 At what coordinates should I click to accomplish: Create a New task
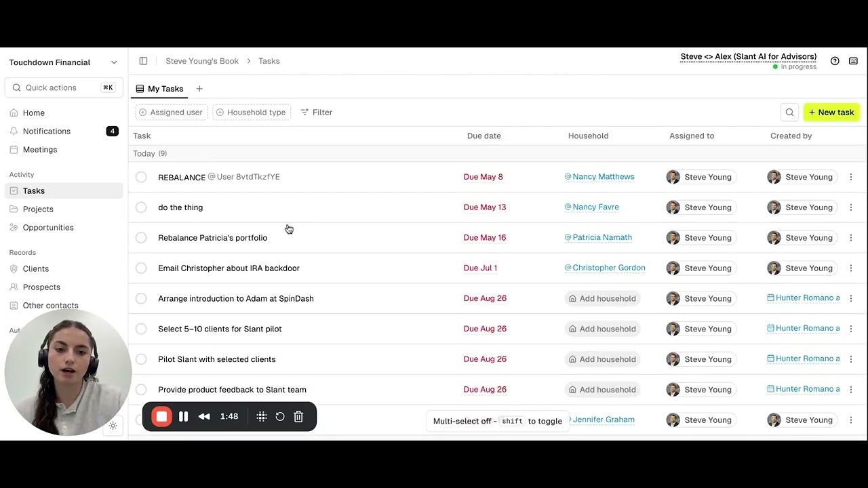coord(831,113)
